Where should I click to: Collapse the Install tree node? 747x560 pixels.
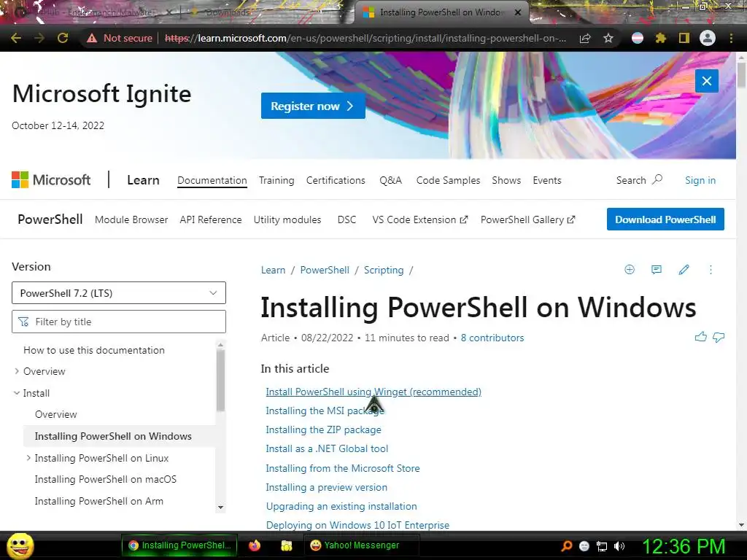pyautogui.click(x=17, y=393)
